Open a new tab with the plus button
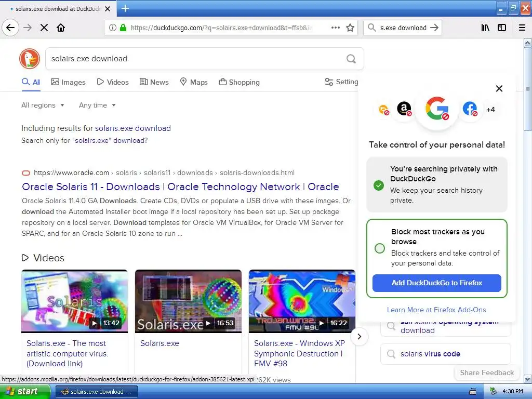Image resolution: width=532 pixels, height=399 pixels. click(x=125, y=8)
